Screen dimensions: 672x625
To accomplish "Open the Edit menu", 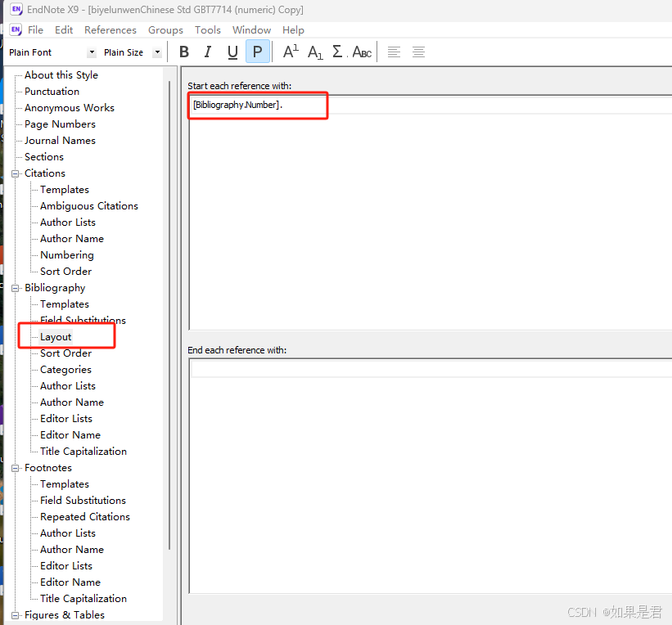I will click(x=64, y=30).
